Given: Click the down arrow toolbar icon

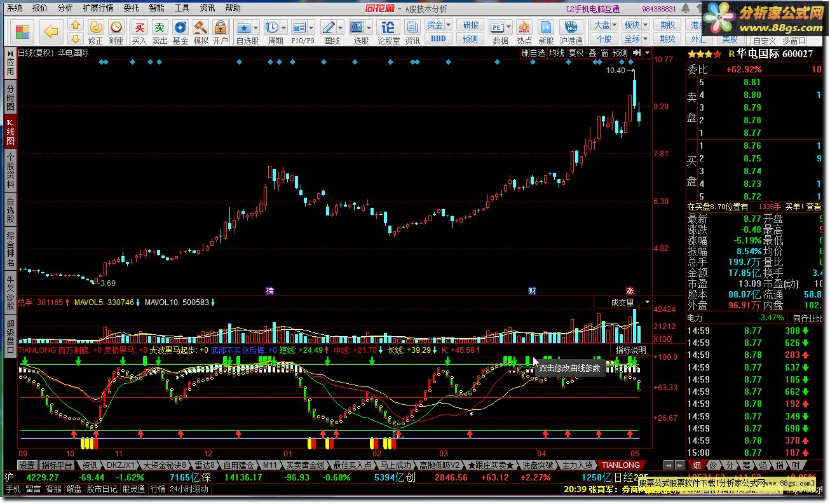Looking at the screenshot, I should [x=75, y=38].
